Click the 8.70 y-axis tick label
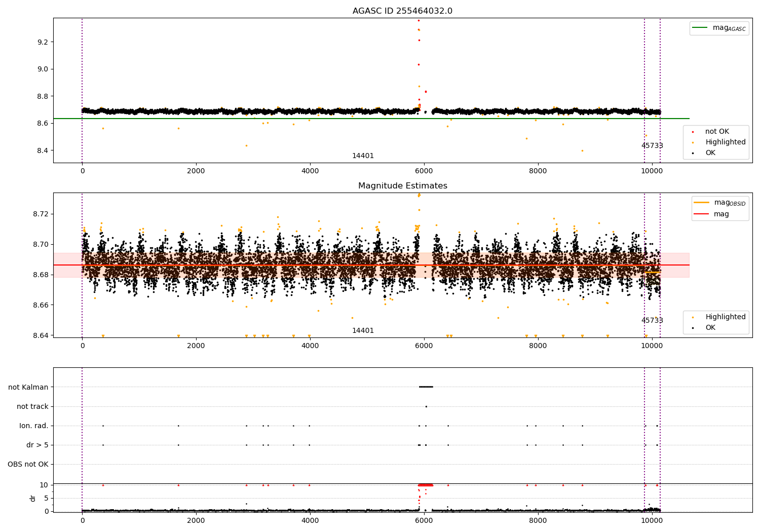Screen dimensions: 760x532 coord(40,244)
